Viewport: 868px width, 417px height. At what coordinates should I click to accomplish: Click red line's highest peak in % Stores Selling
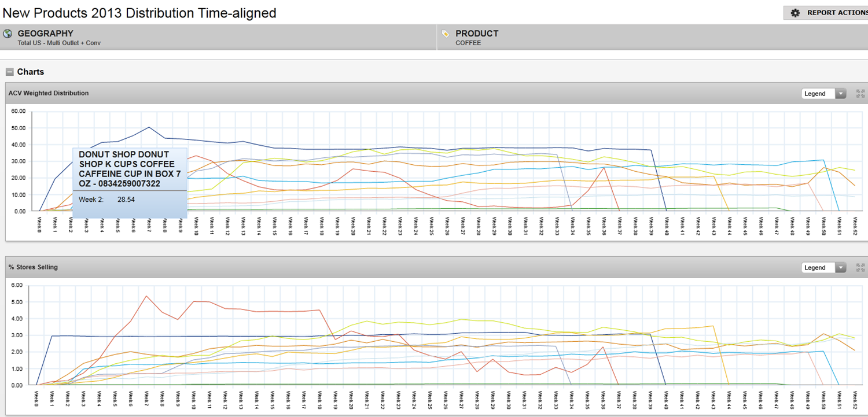click(x=146, y=296)
